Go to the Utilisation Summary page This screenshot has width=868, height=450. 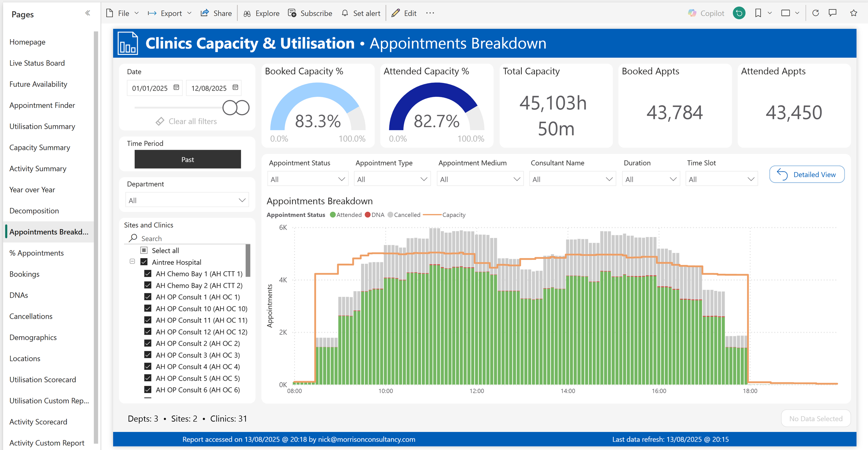42,126
